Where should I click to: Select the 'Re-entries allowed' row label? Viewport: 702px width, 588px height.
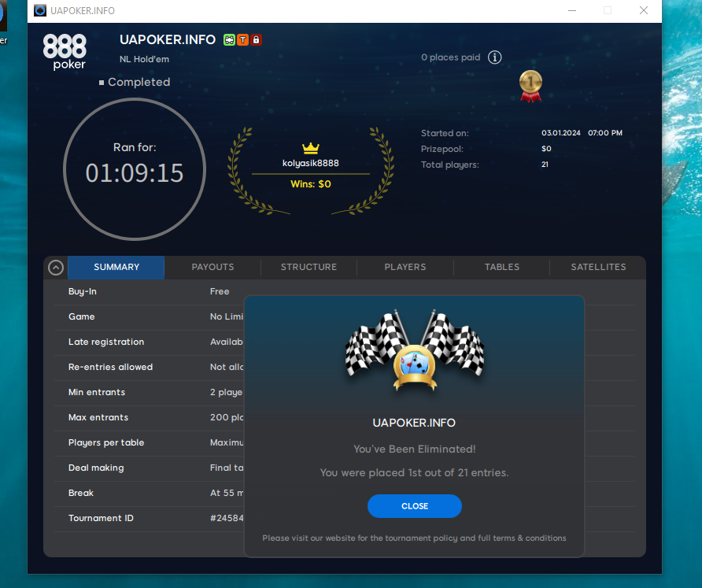click(111, 368)
